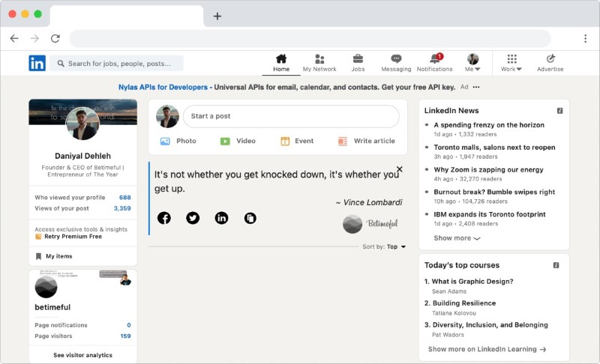
Task: Open IBM expands its Toronto footprint
Action: pos(490,214)
